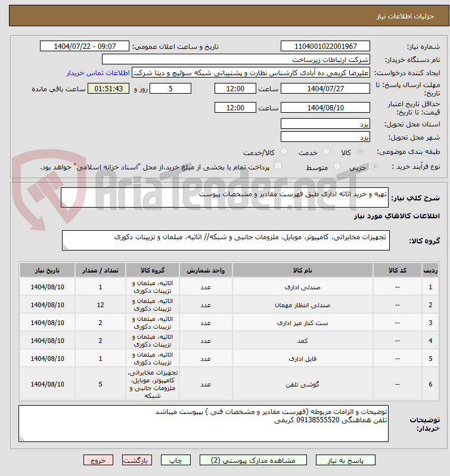450x476 pixels.
Task: Click the نام دستگاه خریدار field
Action: [236, 60]
